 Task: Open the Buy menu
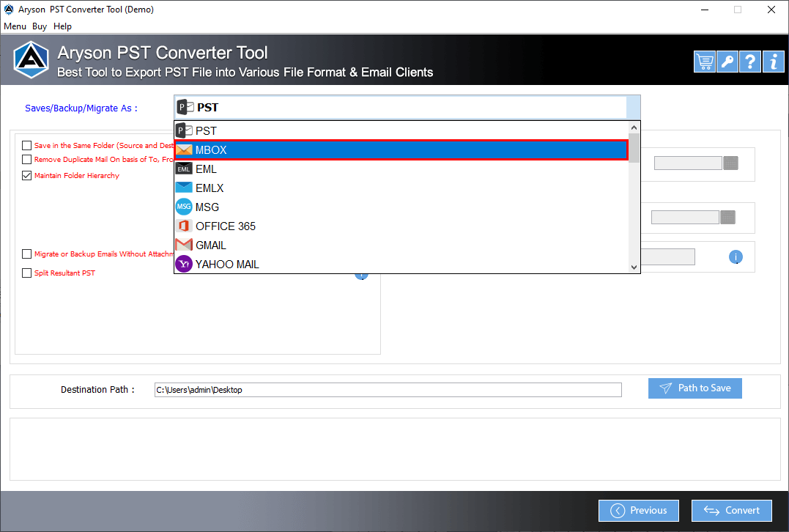(x=40, y=26)
